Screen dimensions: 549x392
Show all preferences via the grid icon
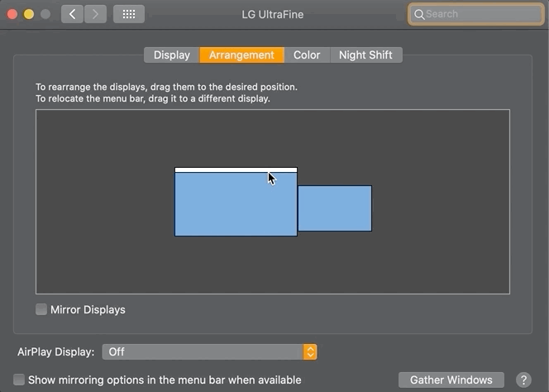[x=129, y=14]
